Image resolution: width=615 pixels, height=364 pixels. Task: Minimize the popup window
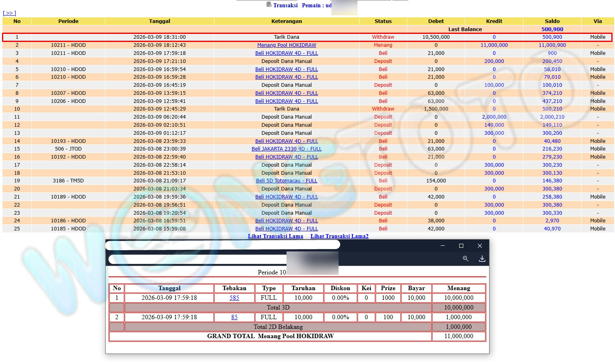point(443,246)
